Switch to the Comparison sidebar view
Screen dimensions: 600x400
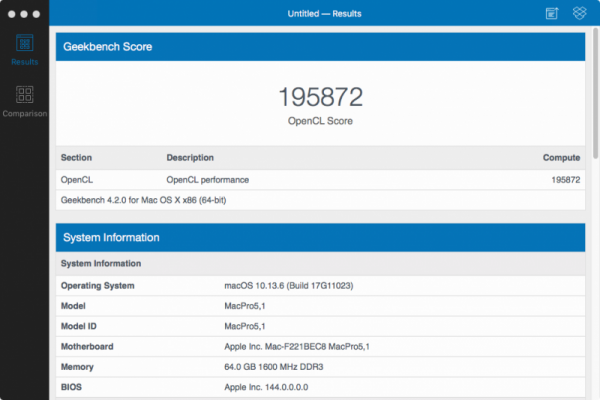pos(24,101)
